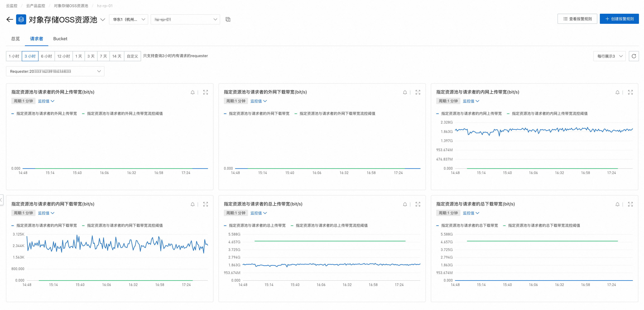Open 云监控 breadcrumb link

tap(12, 6)
